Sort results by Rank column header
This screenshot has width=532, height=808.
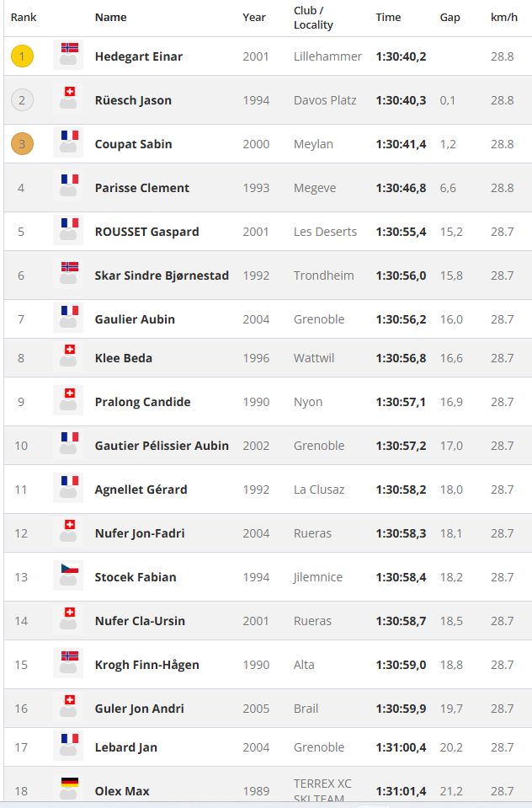pos(24,17)
